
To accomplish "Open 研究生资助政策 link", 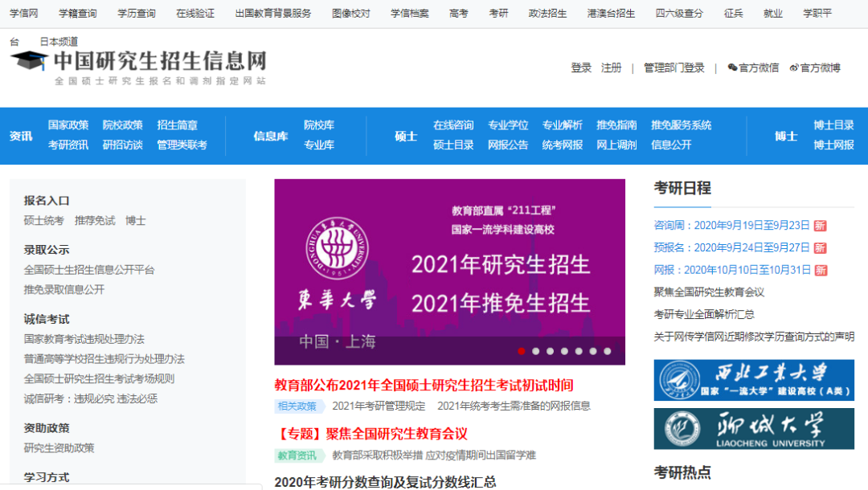I will (59, 448).
